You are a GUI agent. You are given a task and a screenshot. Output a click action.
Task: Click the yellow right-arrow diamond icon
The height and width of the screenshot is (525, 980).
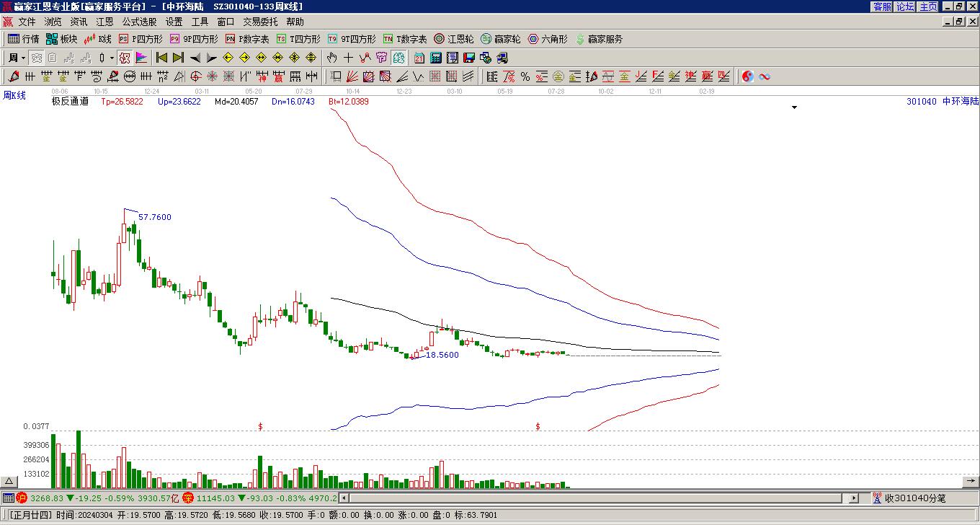coord(245,58)
